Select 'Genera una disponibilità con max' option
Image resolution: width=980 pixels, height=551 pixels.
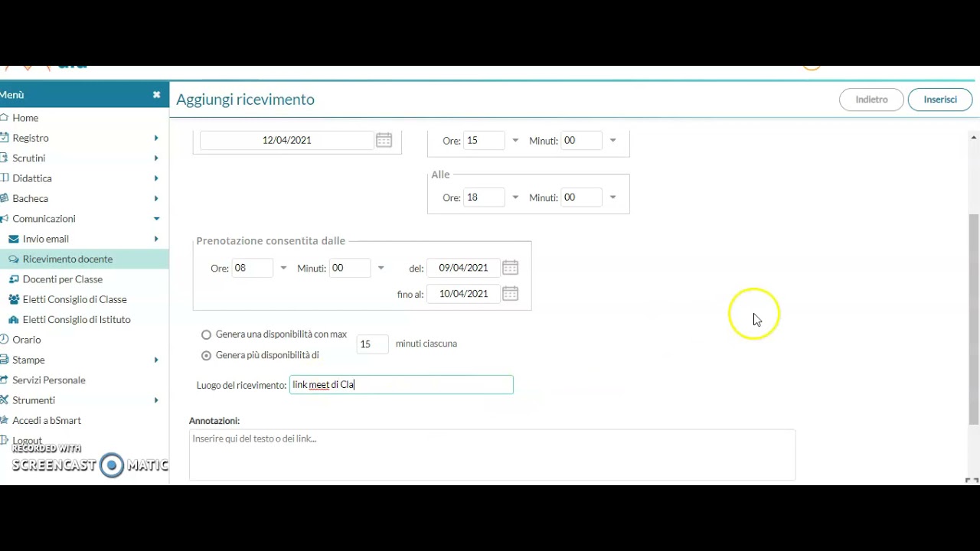206,334
